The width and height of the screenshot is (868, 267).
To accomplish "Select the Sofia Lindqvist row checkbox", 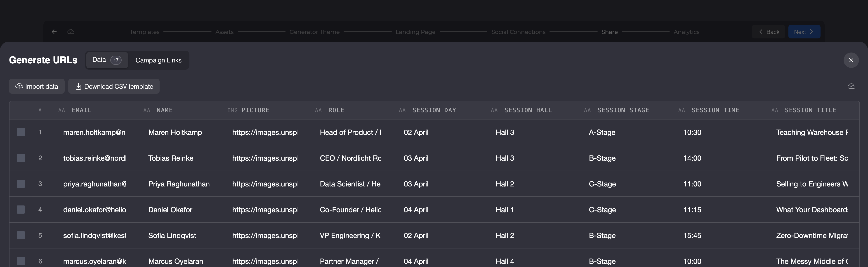I will pos(21,235).
